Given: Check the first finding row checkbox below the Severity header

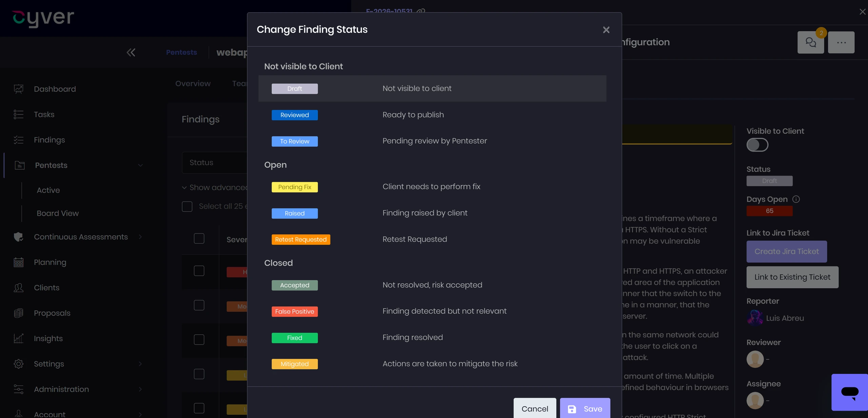Looking at the screenshot, I should (x=199, y=271).
